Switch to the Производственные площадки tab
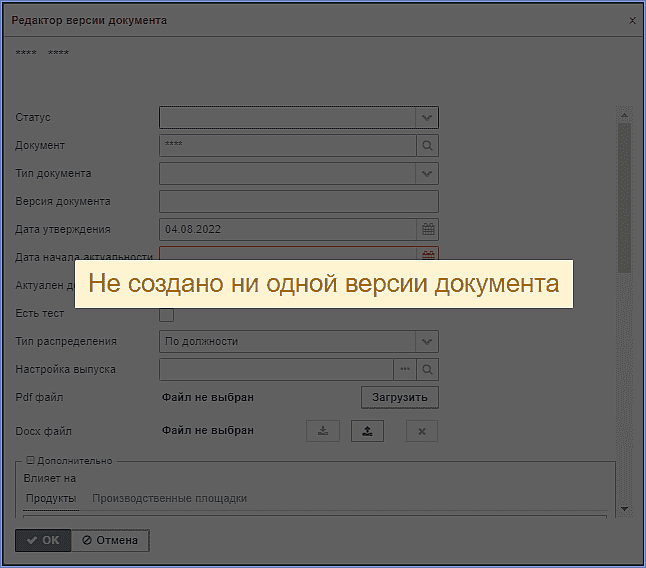The height and width of the screenshot is (568, 646). pos(169,498)
